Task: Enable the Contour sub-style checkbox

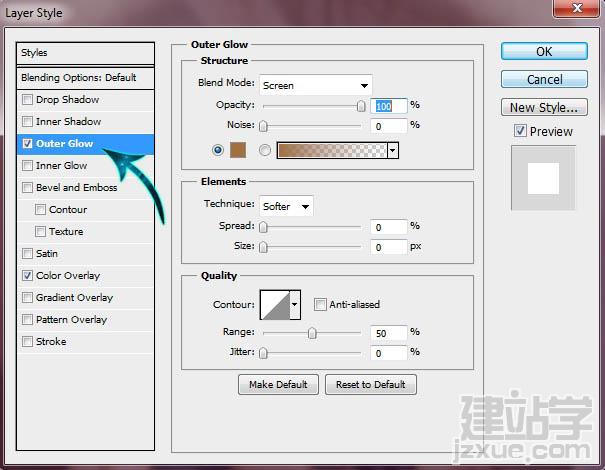Action: (40, 210)
